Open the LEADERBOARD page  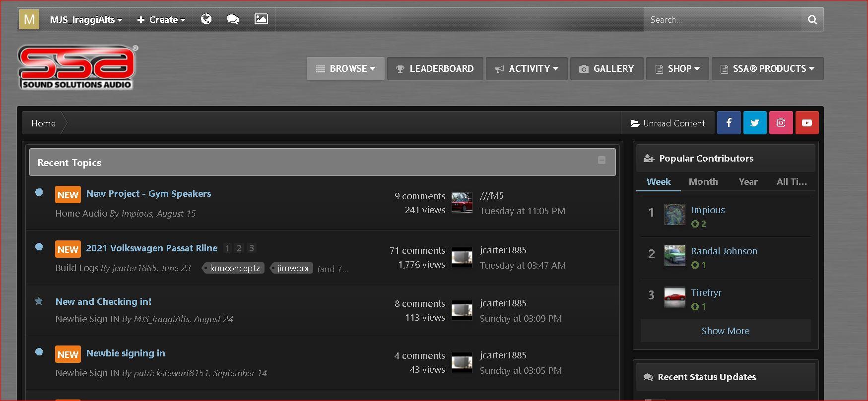[x=435, y=68]
